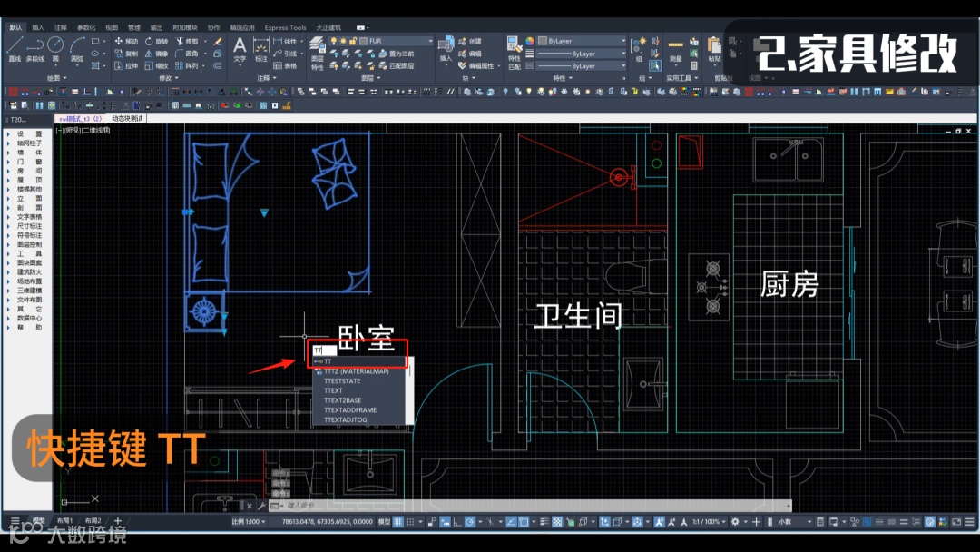This screenshot has width=980, height=552.
Task: Click the Mirror (镜像) tool
Action: coord(156,54)
